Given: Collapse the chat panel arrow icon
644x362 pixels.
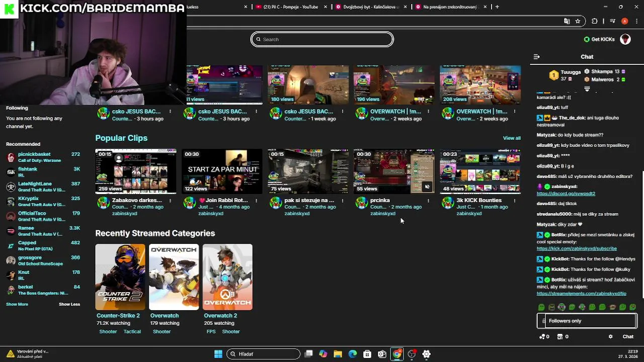Looking at the screenshot, I should coord(536,57).
